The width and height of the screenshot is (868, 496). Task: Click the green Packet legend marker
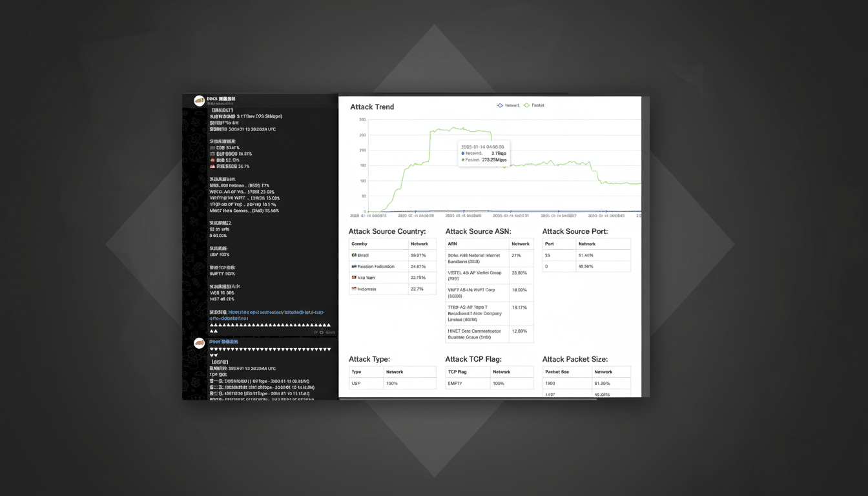[528, 105]
